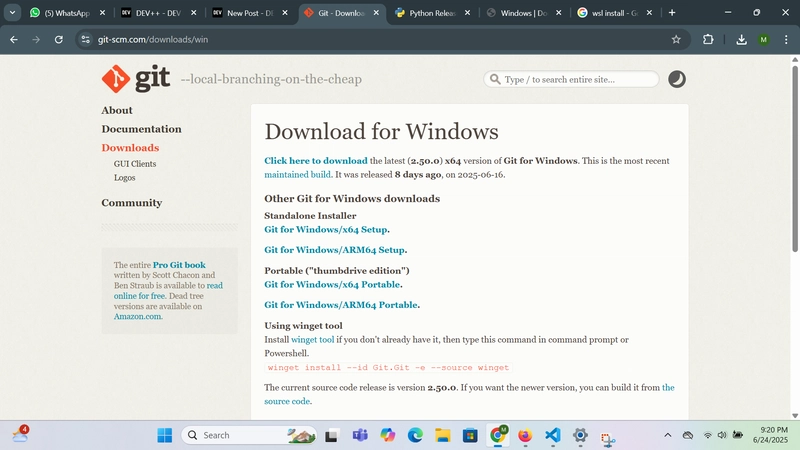Click the page vertical scrollbar
This screenshot has width=800, height=450.
(x=795, y=159)
